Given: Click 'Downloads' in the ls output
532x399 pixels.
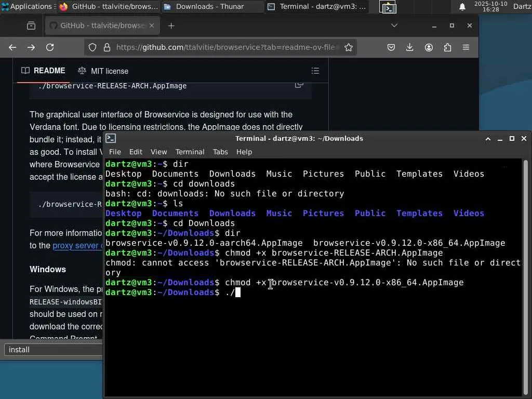Looking at the screenshot, I should coord(232,214).
